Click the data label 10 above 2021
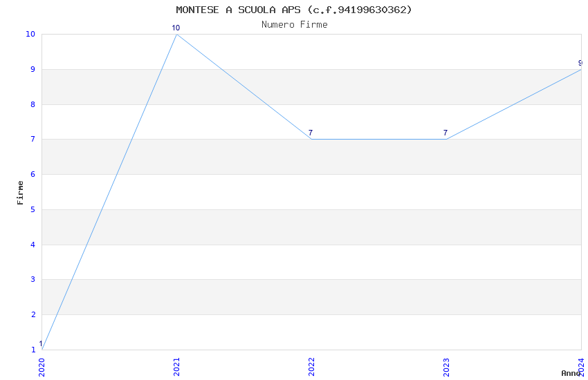588x380 pixels. [176, 28]
